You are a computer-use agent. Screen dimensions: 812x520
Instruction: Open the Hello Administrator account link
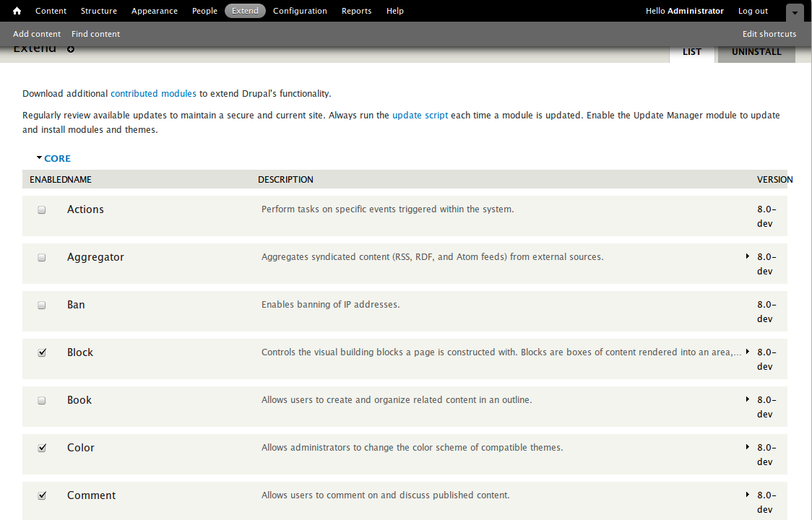685,11
